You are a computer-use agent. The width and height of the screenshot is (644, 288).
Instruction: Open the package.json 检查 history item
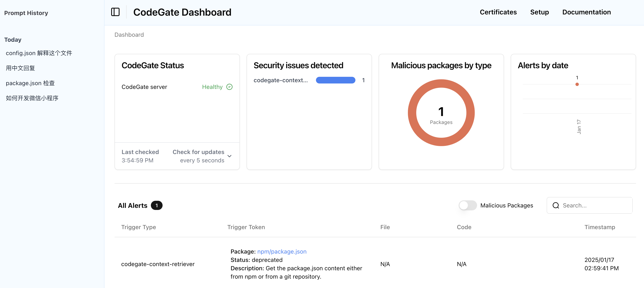tap(30, 83)
